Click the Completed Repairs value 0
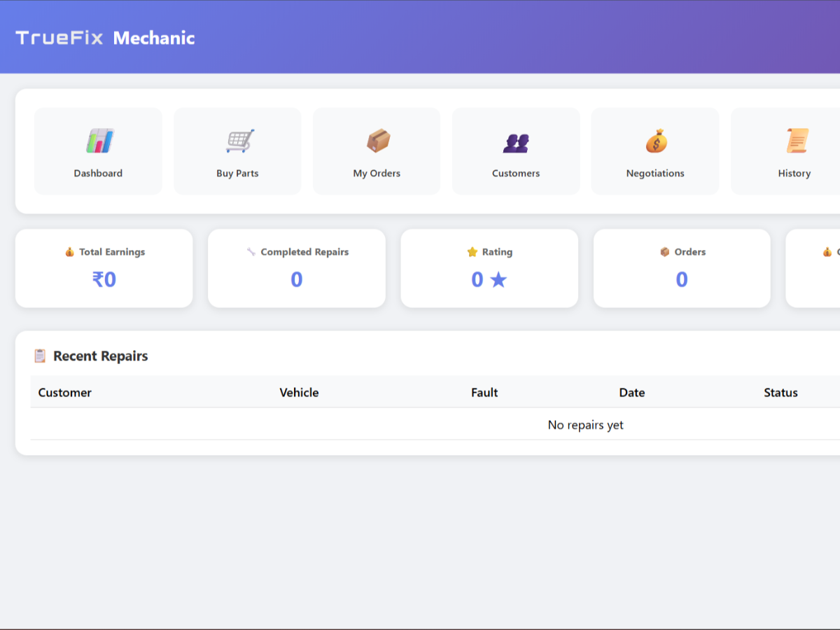 [x=297, y=280]
